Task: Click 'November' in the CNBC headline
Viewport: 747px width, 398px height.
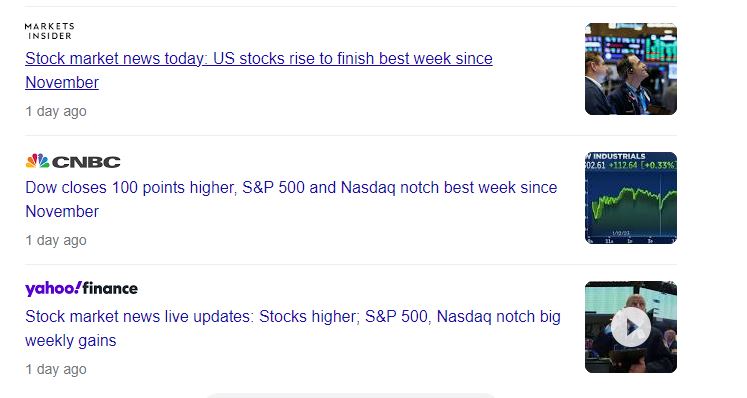Action: point(62,212)
